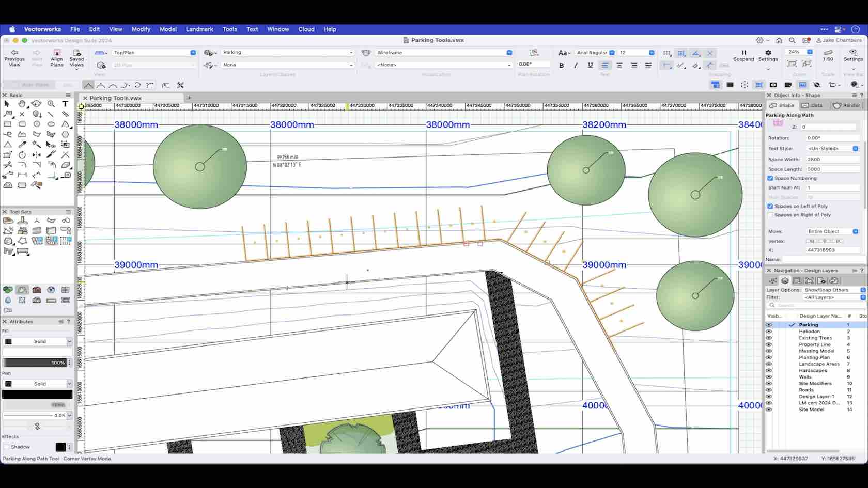Viewport: 868px width, 488px height.
Task: Select the Text tool in Basic palette
Action: pos(65,104)
